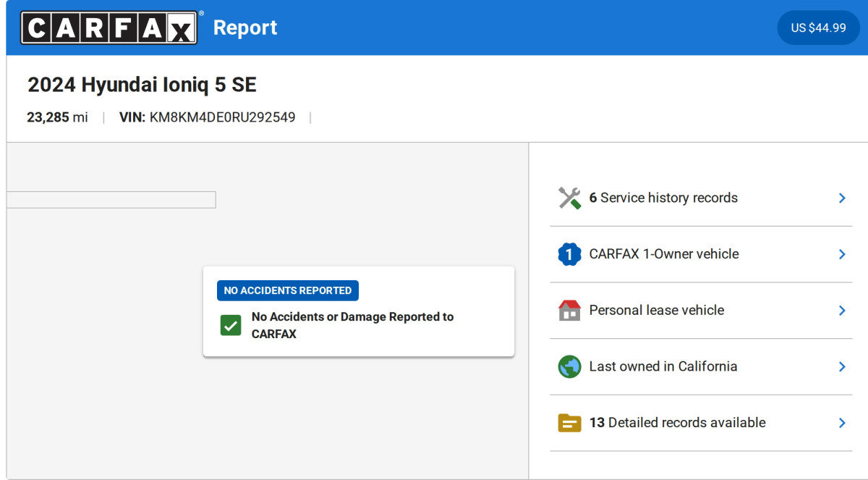Click the wrench service history icon
Viewport: 868px width, 480px height.
tap(569, 198)
